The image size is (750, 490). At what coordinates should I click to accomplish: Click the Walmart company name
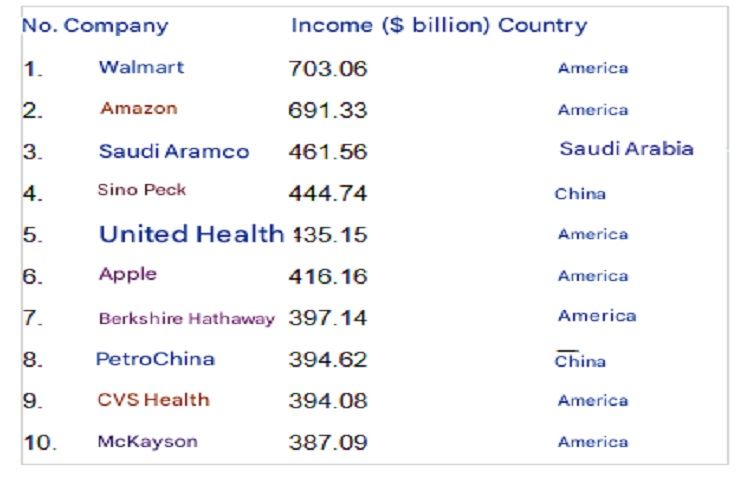pyautogui.click(x=141, y=68)
